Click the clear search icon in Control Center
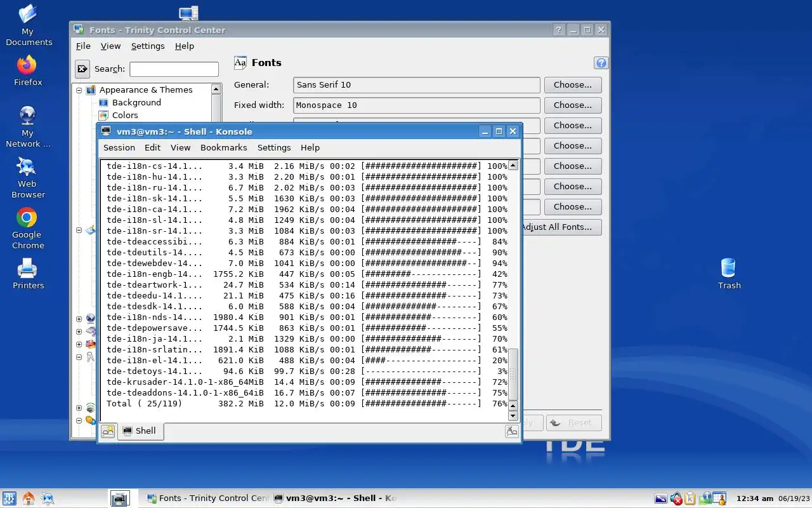This screenshot has width=812, height=508. (82, 69)
